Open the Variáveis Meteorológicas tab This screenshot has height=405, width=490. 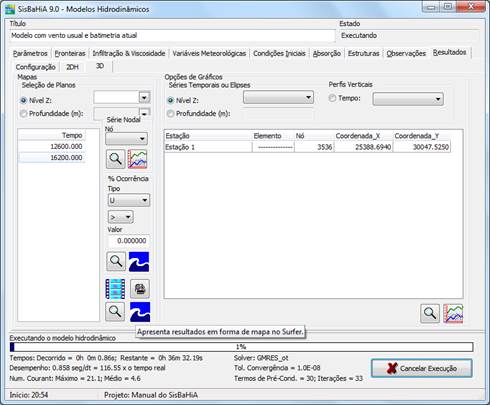point(209,53)
